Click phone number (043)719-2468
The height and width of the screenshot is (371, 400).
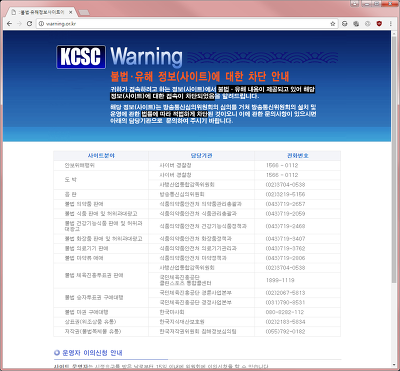pos(285,226)
